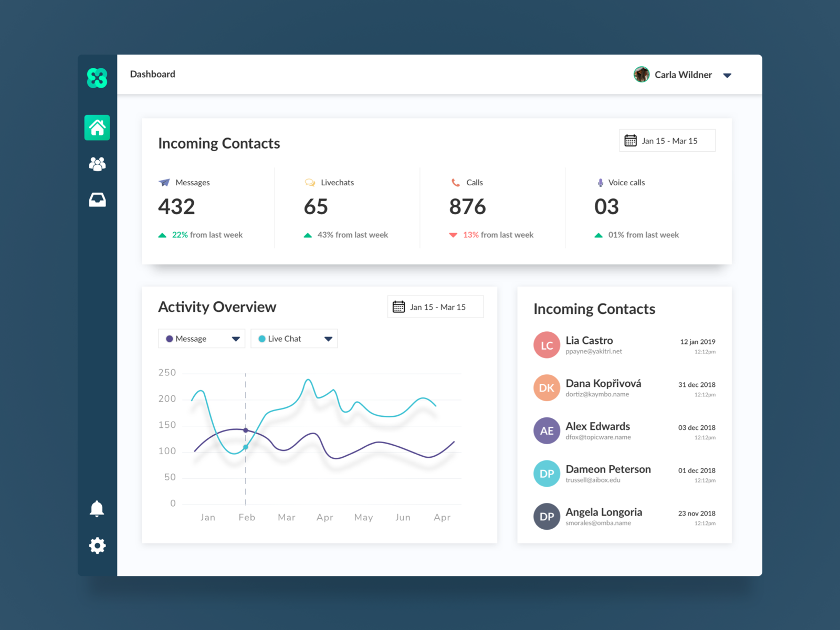Viewport: 840px width, 630px height.
Task: Click the May label on chart axis
Action: 364,518
